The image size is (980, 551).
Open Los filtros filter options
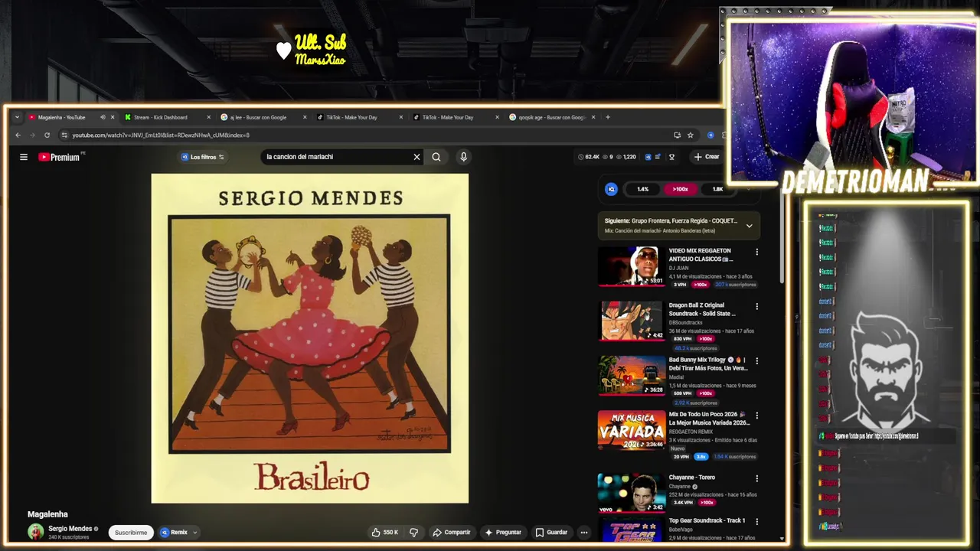(x=202, y=157)
